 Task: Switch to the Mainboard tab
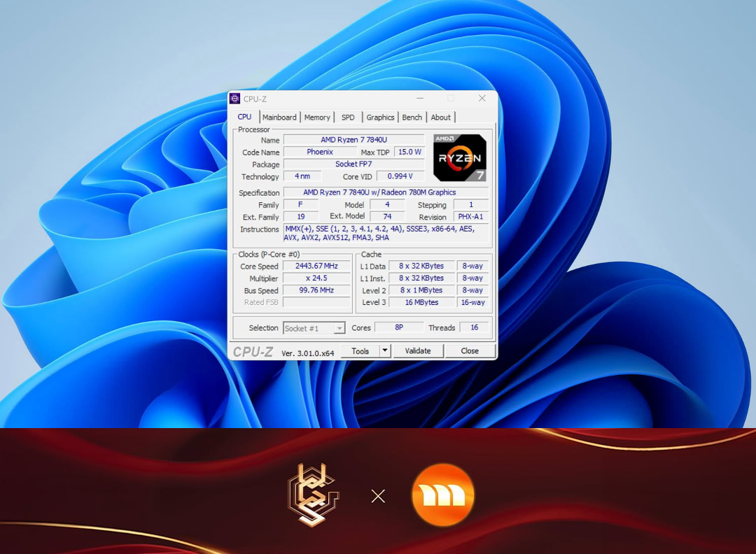click(x=279, y=118)
